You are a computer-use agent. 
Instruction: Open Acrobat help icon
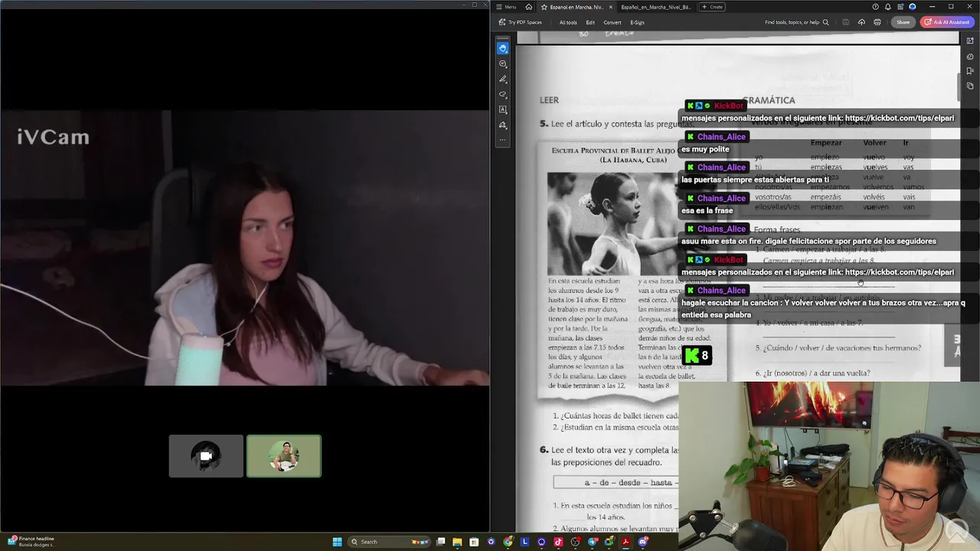[x=875, y=7]
